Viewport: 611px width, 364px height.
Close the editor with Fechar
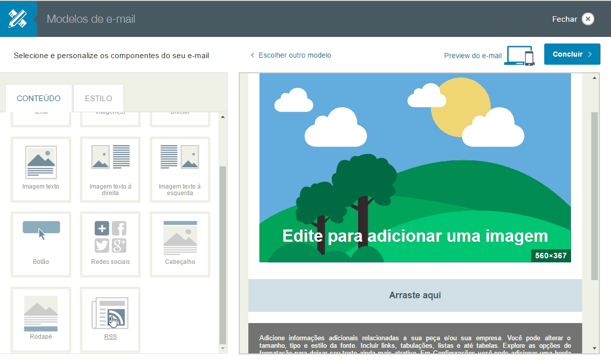click(573, 19)
